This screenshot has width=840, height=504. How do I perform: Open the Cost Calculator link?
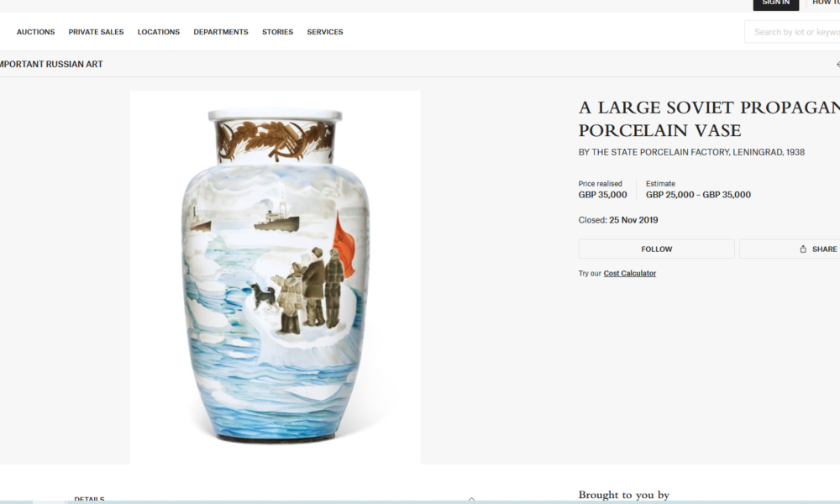629,273
